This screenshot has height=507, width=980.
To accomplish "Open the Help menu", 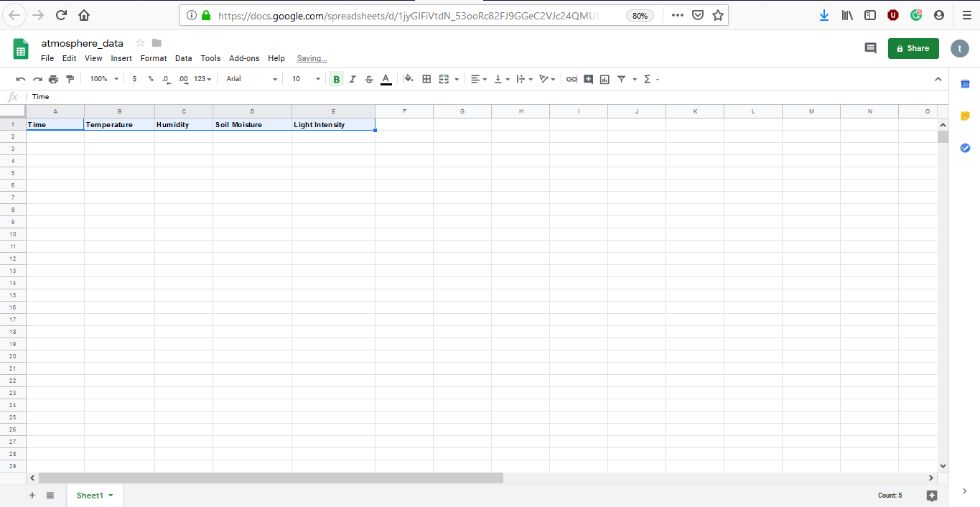I will [x=276, y=58].
